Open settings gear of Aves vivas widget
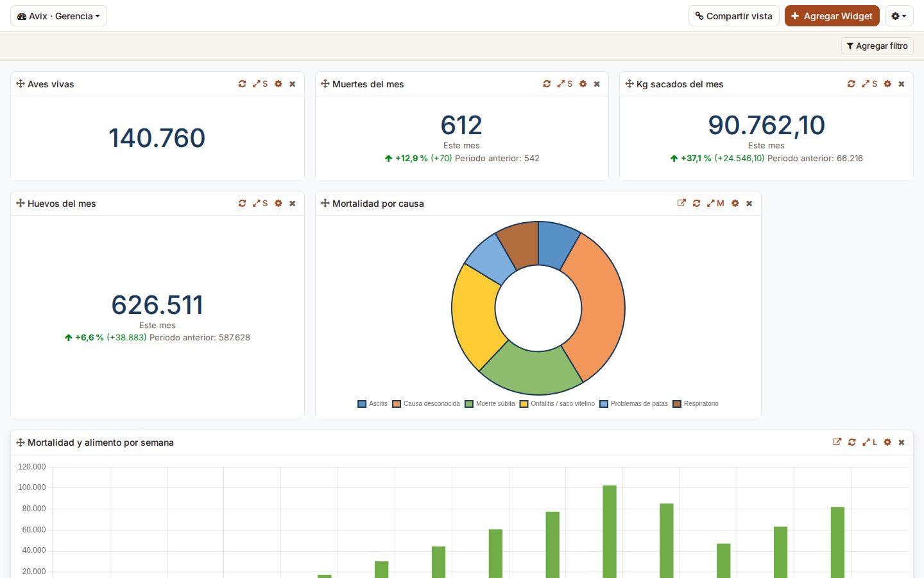The height and width of the screenshot is (578, 924). (x=278, y=84)
